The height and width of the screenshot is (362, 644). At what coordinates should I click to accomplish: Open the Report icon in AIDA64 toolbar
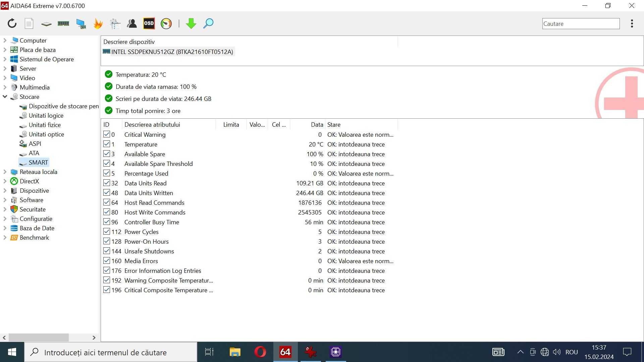click(29, 23)
